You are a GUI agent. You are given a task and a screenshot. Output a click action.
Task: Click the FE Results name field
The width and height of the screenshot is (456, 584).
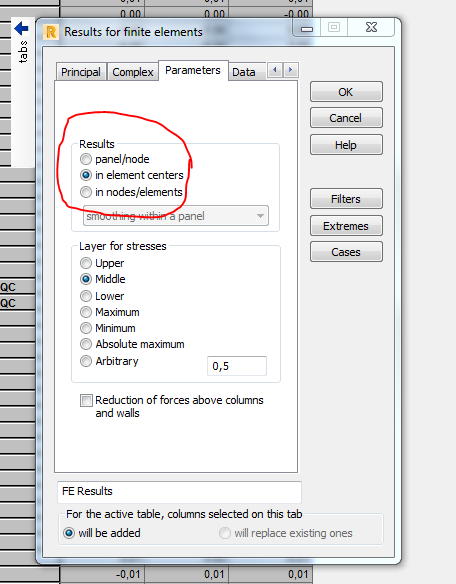pos(179,492)
